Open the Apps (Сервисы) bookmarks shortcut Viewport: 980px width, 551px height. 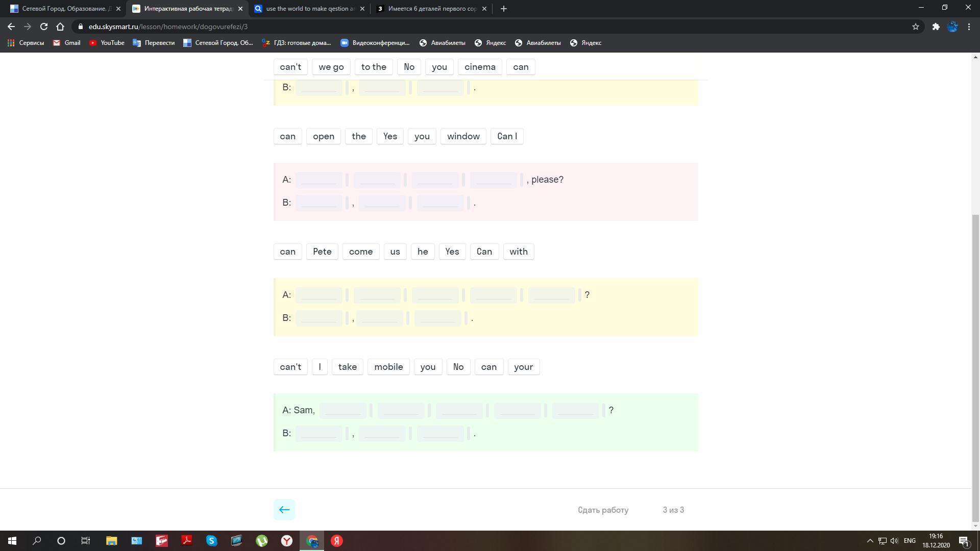tap(26, 43)
